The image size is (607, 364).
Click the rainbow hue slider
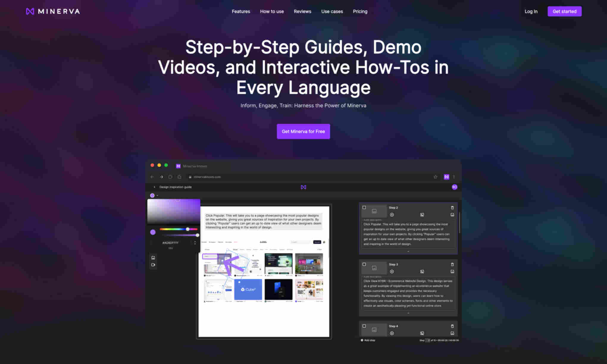point(179,229)
